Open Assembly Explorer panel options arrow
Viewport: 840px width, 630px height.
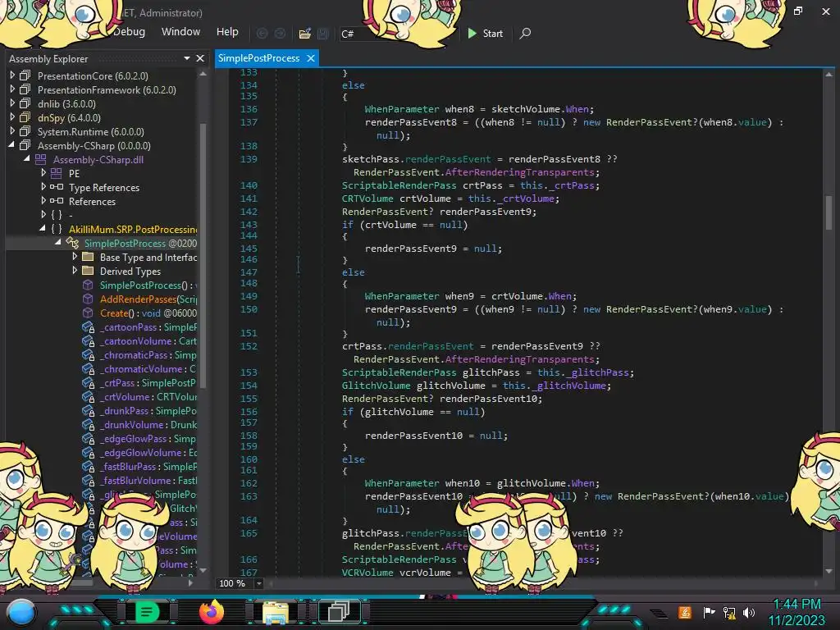click(x=186, y=58)
